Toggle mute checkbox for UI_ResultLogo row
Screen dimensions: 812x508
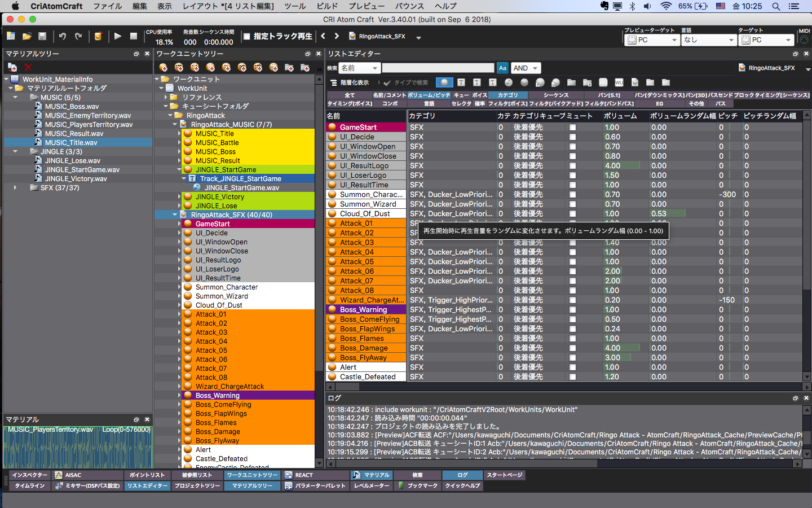click(572, 166)
